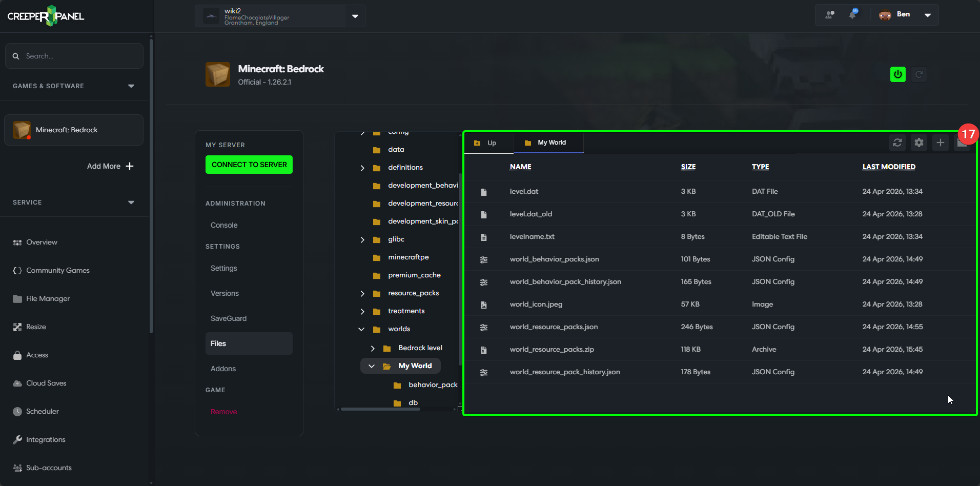980x486 pixels.
Task: Click the refresh file list icon
Action: tap(897, 143)
